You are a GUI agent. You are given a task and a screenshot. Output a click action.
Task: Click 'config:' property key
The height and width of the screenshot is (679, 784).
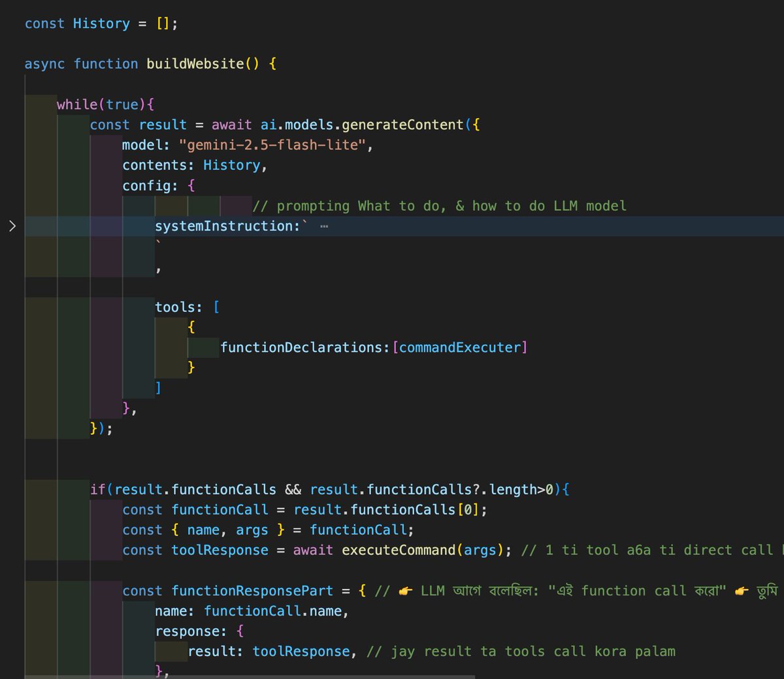150,185
